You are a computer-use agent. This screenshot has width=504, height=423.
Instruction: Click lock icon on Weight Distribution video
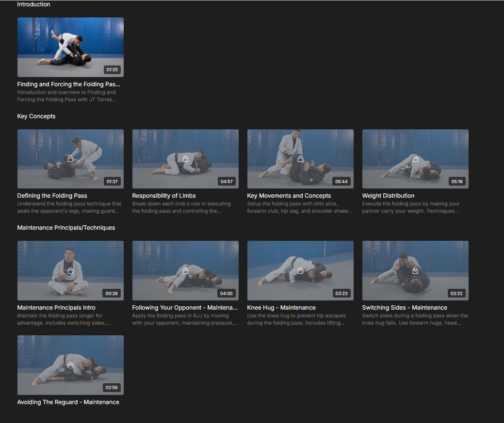415,159
